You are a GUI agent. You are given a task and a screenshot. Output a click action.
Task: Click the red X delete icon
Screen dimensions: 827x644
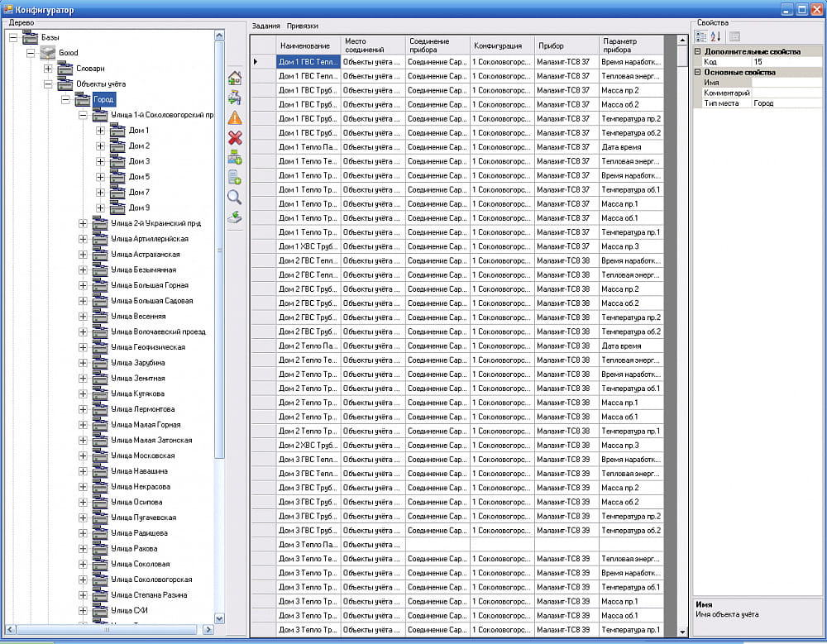click(235, 137)
